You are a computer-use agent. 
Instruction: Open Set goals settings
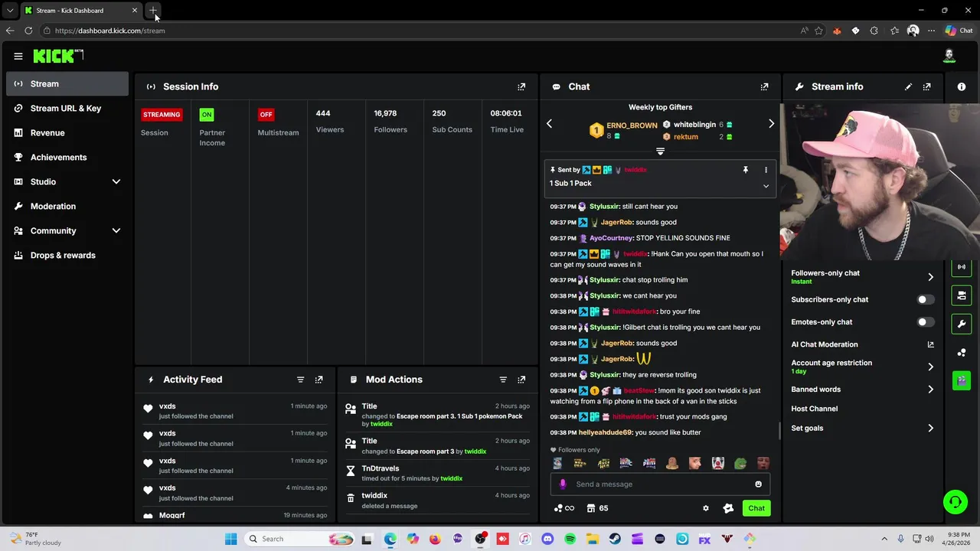coord(862,428)
